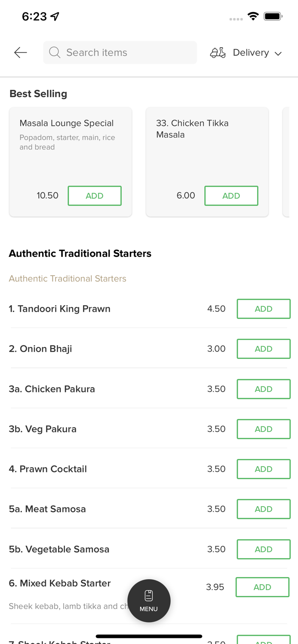
Task: Add 33. Chicken Tikka Masala
Action: click(x=231, y=196)
